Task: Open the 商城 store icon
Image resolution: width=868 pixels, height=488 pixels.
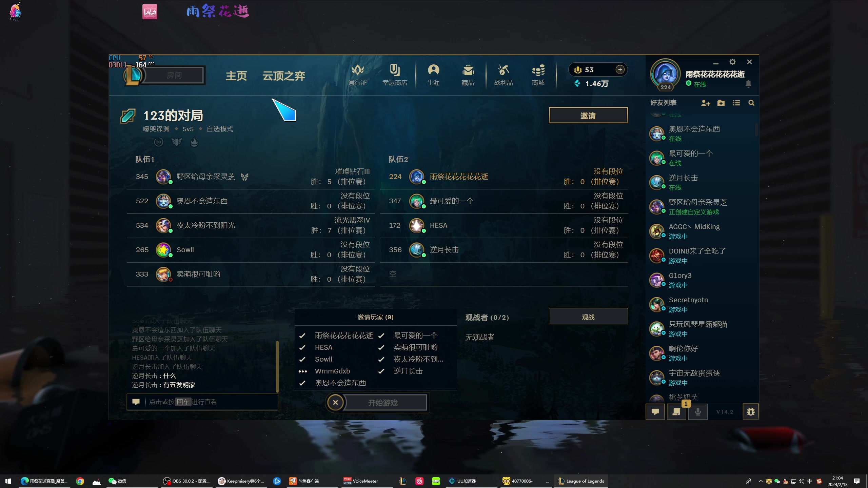Action: pyautogui.click(x=538, y=75)
